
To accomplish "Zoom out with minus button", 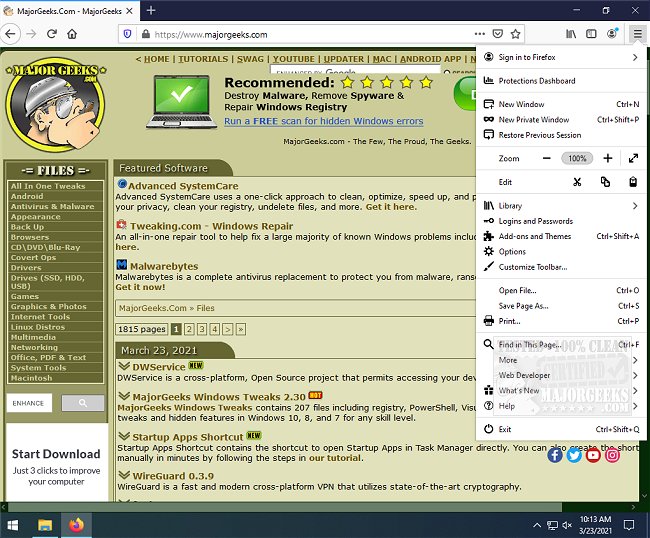I will pos(547,158).
